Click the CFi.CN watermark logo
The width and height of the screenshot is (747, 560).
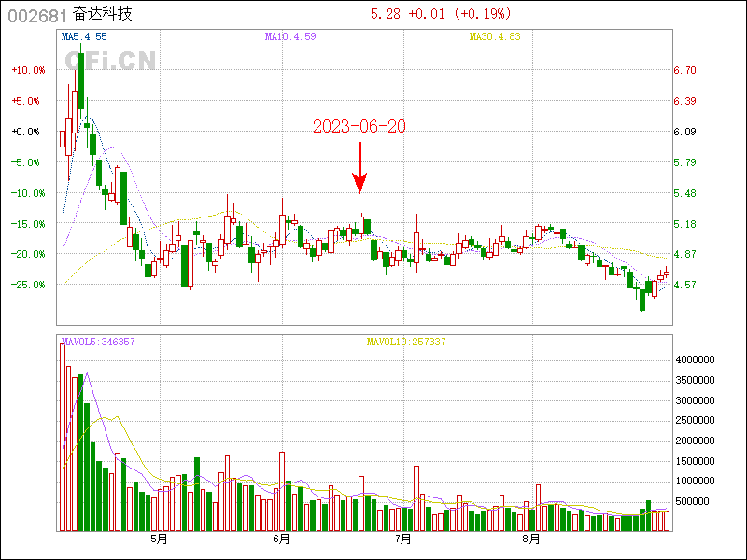click(110, 61)
